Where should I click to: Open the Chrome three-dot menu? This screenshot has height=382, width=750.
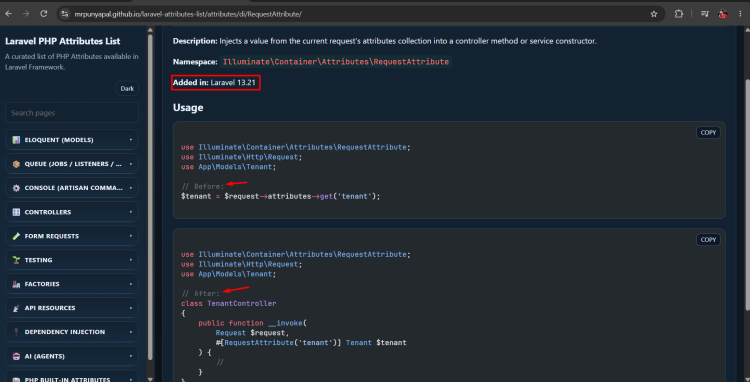pyautogui.click(x=740, y=14)
